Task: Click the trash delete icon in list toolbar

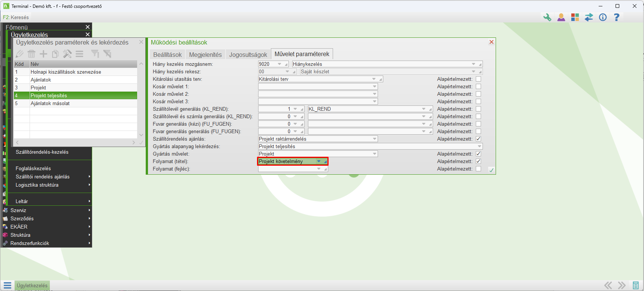Action: (x=31, y=54)
